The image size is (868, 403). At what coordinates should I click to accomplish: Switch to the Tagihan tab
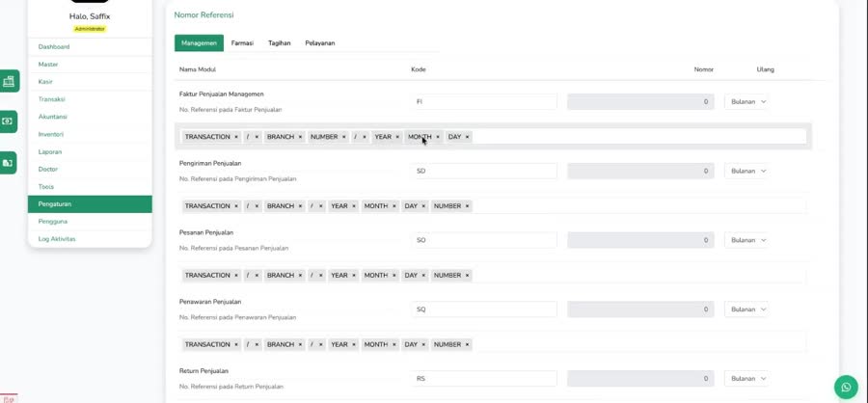tap(280, 43)
